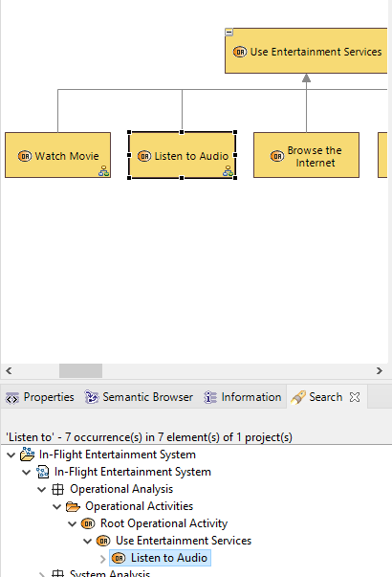Click the OA icon of Browse the Internet

pos(277,156)
